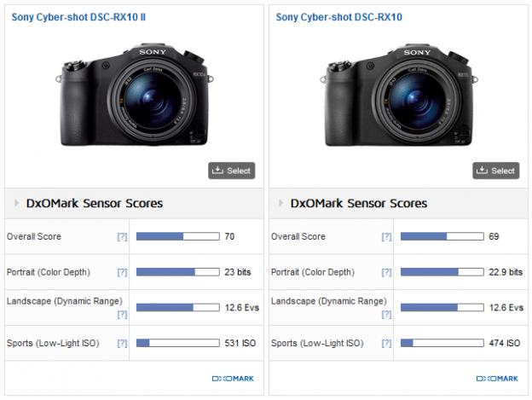
Task: Click the '70' overall score value
Action: tap(229, 236)
